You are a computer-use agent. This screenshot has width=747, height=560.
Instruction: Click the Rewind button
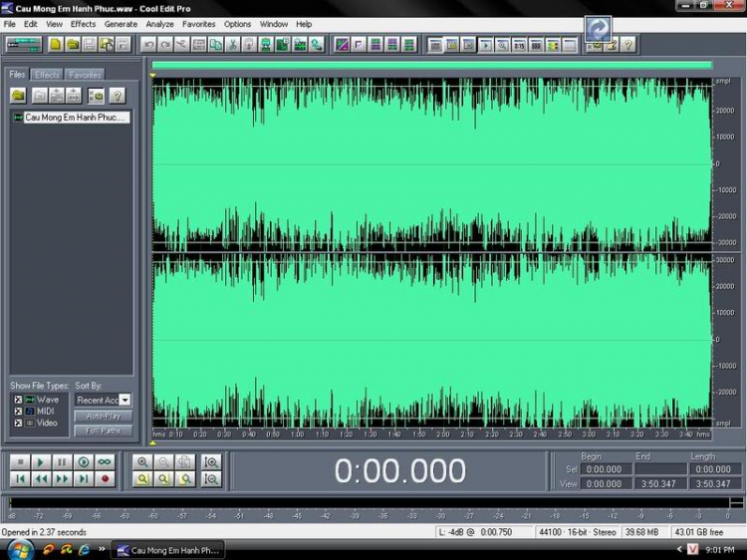[x=41, y=478]
